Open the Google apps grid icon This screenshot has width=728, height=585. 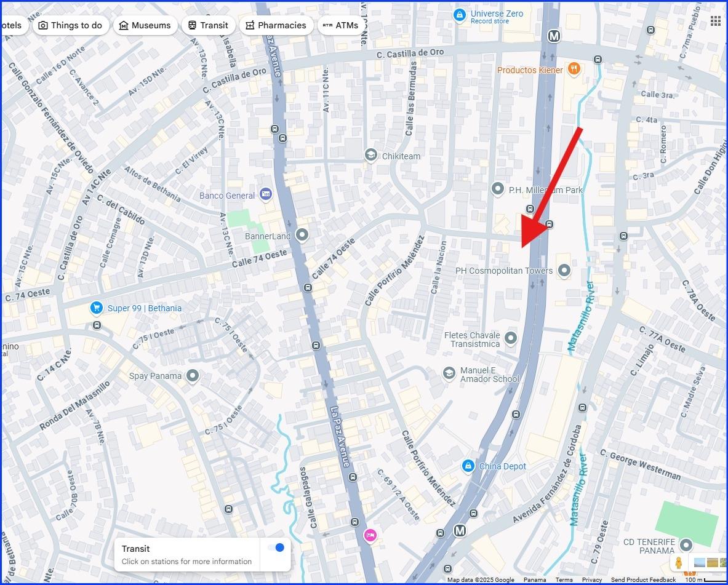pos(716,21)
